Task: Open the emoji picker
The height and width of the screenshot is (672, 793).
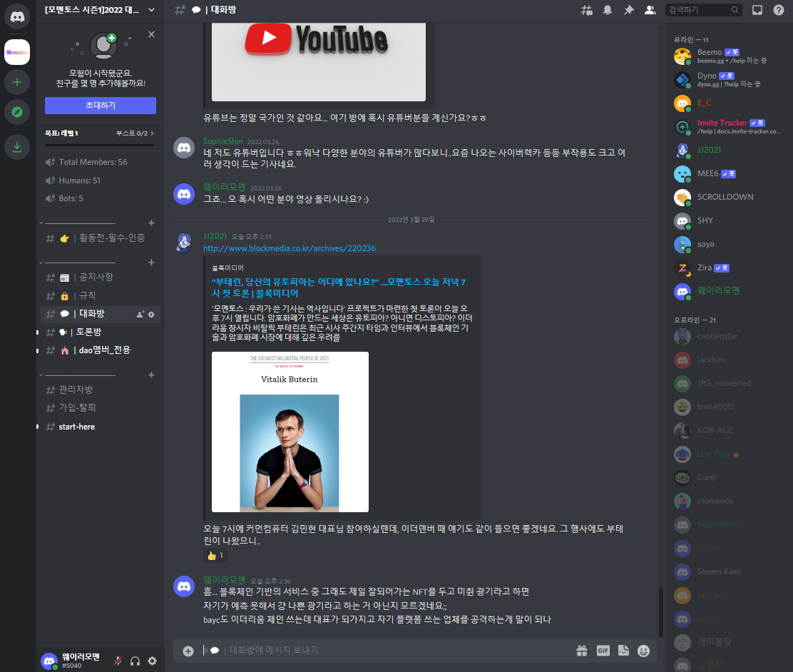Action: coord(643,651)
